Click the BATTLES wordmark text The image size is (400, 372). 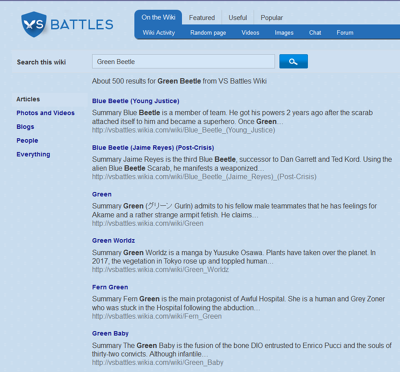82,25
